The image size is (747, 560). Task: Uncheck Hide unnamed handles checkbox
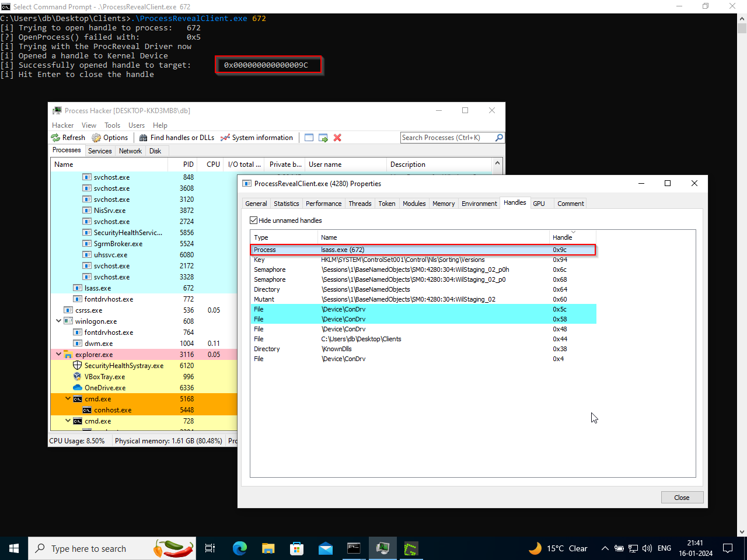point(253,220)
